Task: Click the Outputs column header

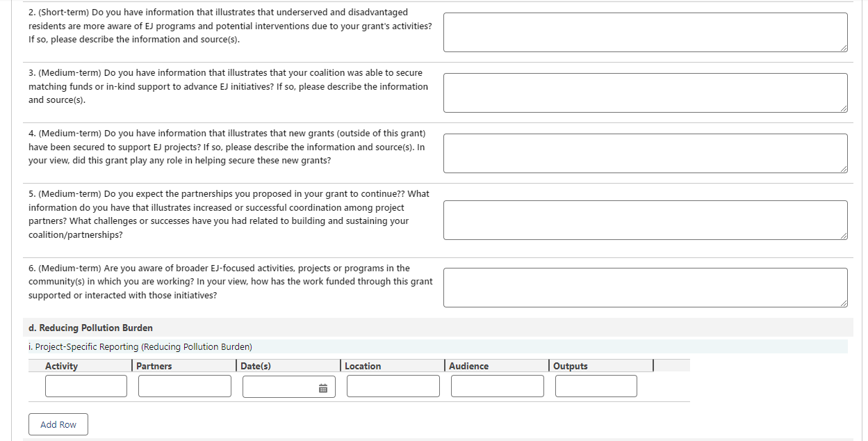Action: [571, 366]
